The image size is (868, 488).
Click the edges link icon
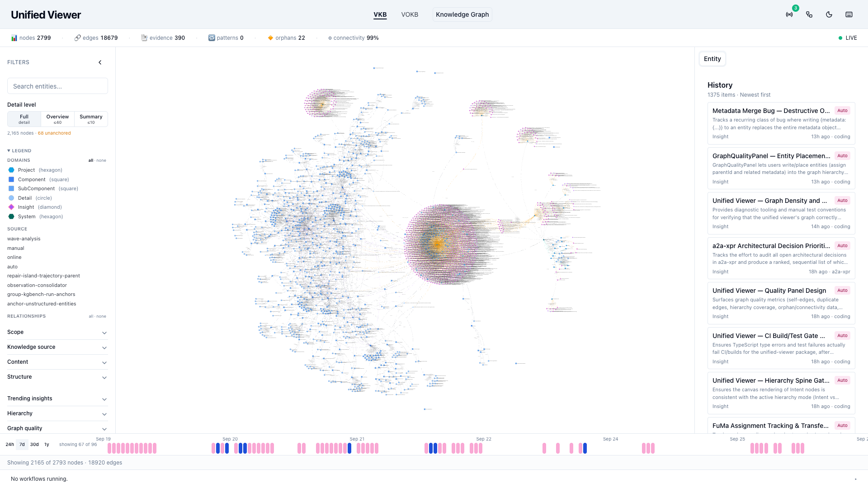[x=77, y=38]
